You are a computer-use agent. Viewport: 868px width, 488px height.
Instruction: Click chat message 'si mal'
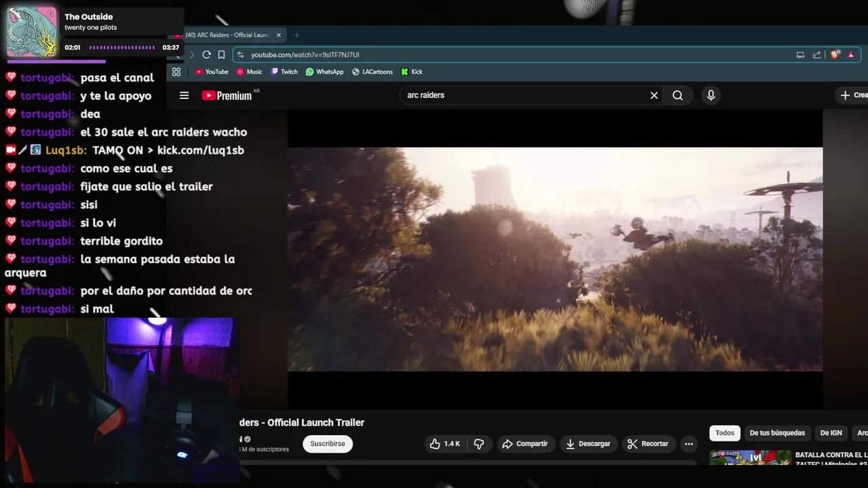click(97, 309)
